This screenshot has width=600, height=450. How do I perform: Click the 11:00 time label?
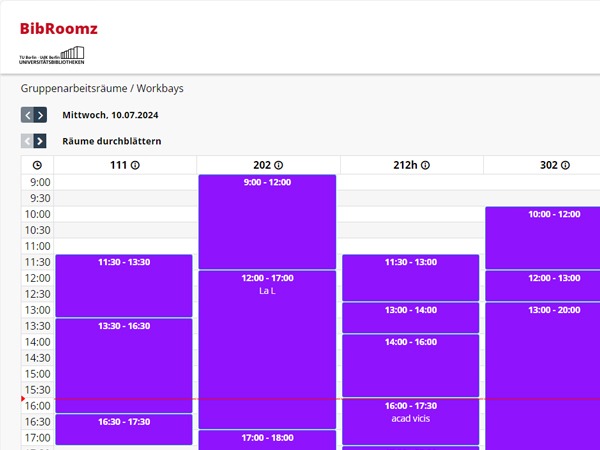coord(38,246)
